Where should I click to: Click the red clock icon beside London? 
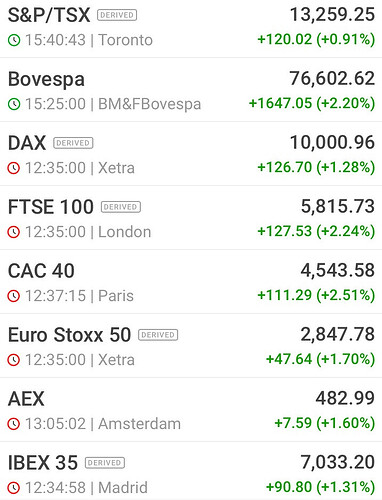pos(14,232)
